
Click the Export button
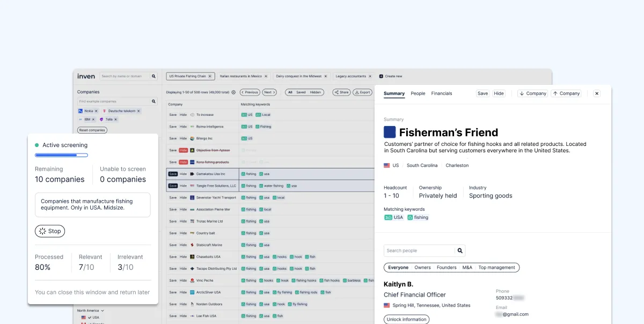coord(362,92)
